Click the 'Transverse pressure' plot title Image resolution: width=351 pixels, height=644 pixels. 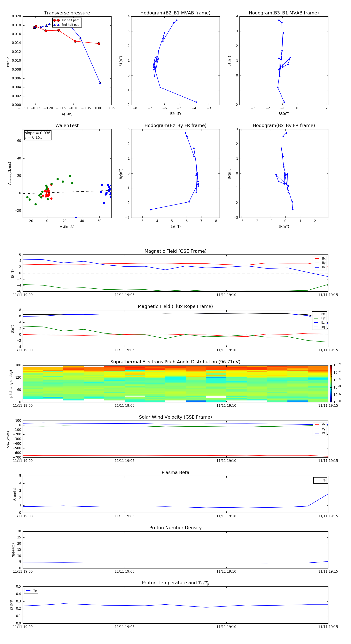[x=67, y=13]
